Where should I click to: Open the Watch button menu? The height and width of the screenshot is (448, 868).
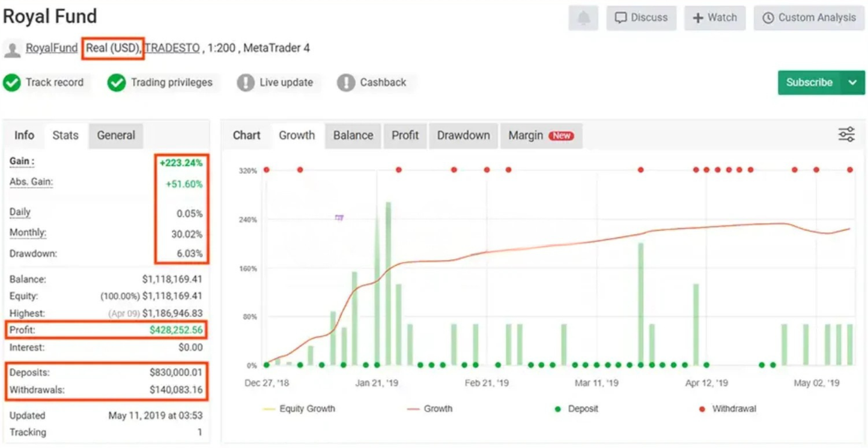tap(715, 18)
